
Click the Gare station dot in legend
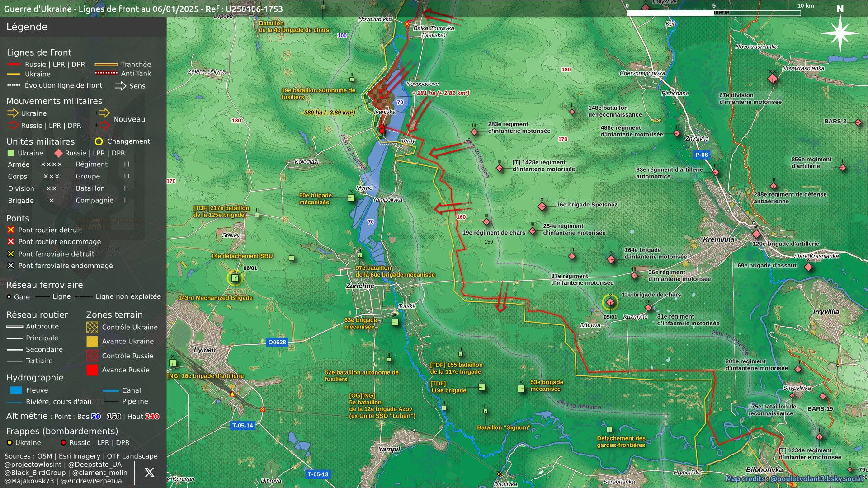click(9, 297)
